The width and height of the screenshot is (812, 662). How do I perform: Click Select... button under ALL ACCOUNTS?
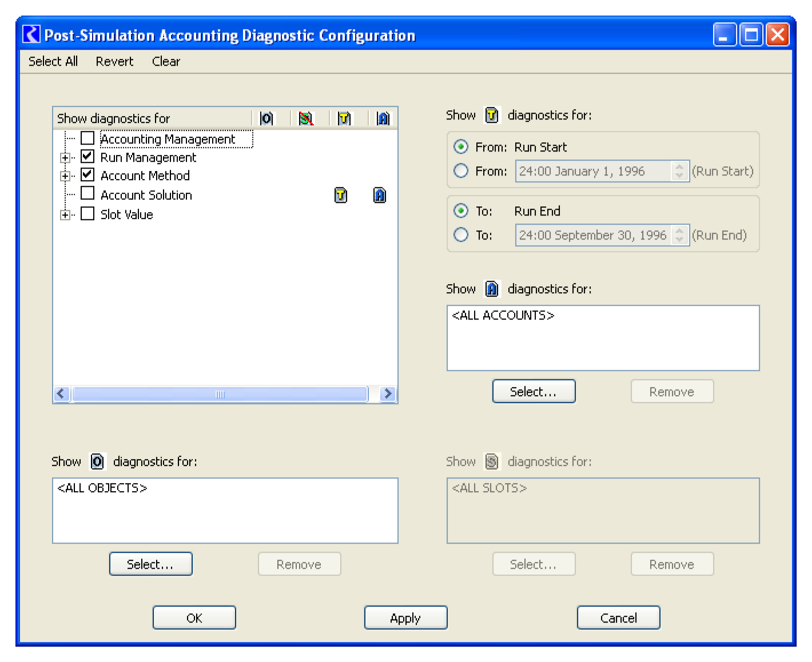click(x=534, y=392)
